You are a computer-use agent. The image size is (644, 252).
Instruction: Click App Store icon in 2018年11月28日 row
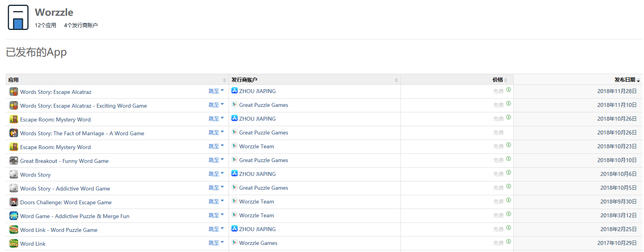tap(235, 91)
